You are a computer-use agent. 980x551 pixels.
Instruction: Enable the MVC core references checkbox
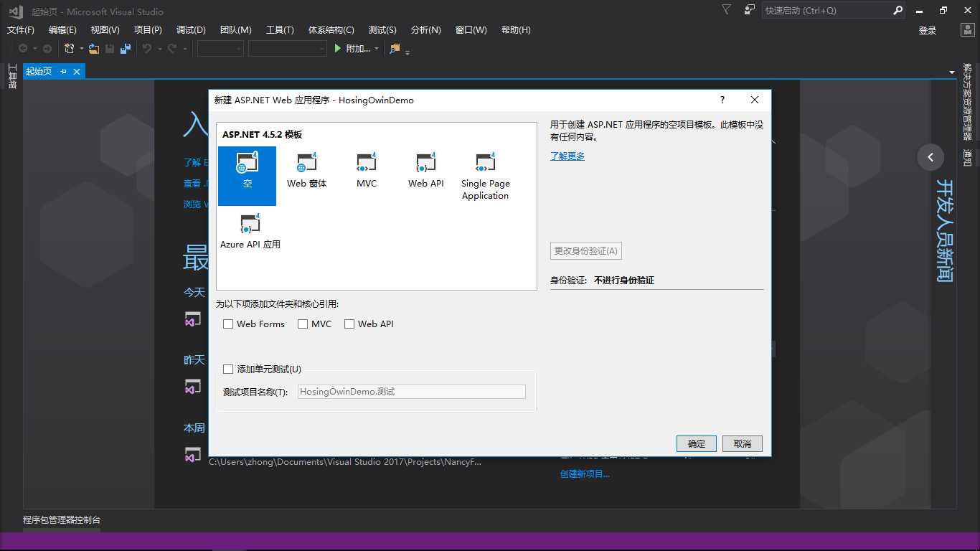tap(303, 324)
